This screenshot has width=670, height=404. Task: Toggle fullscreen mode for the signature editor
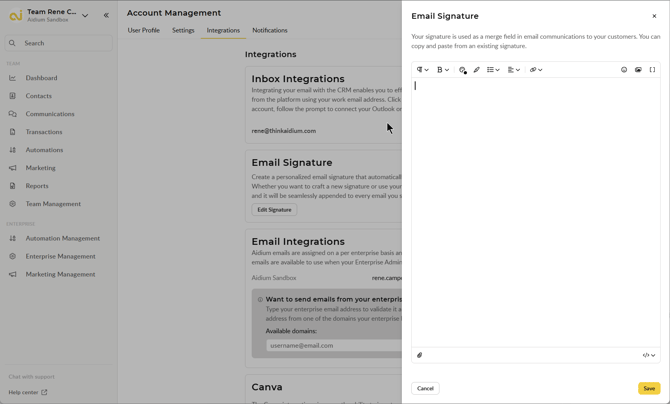653,70
